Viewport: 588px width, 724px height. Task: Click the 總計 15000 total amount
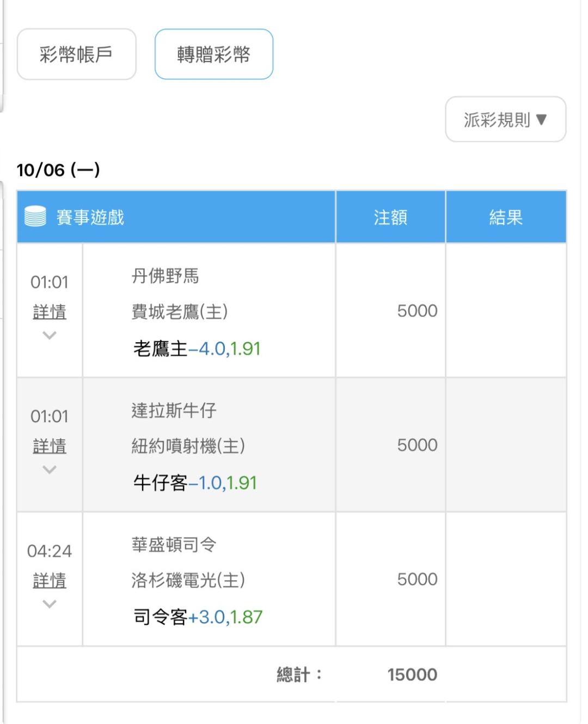tap(412, 674)
